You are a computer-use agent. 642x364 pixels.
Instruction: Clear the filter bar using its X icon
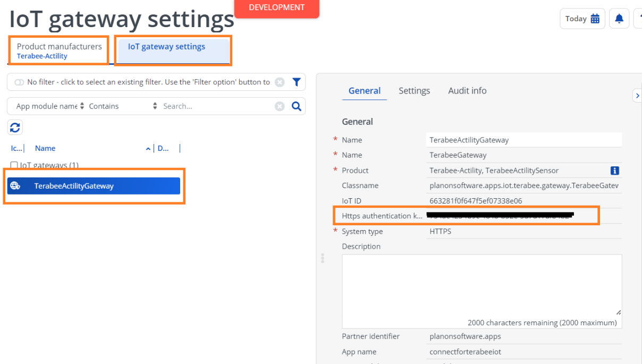pos(280,82)
